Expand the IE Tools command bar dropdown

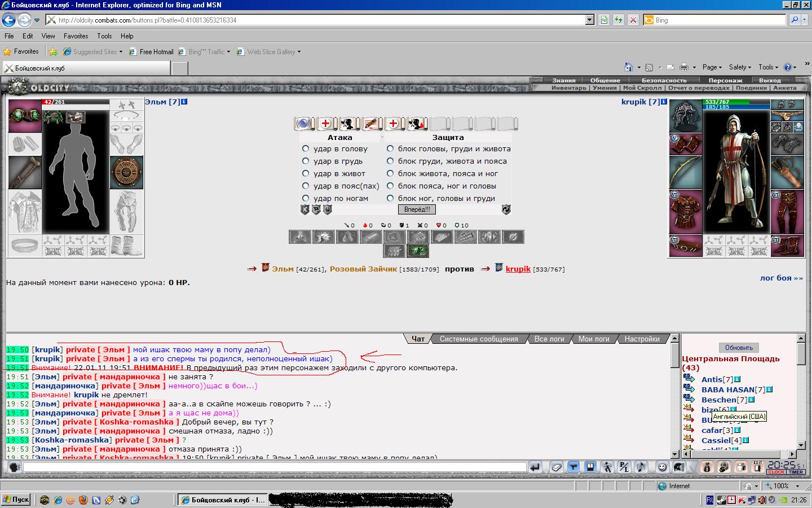coord(768,67)
